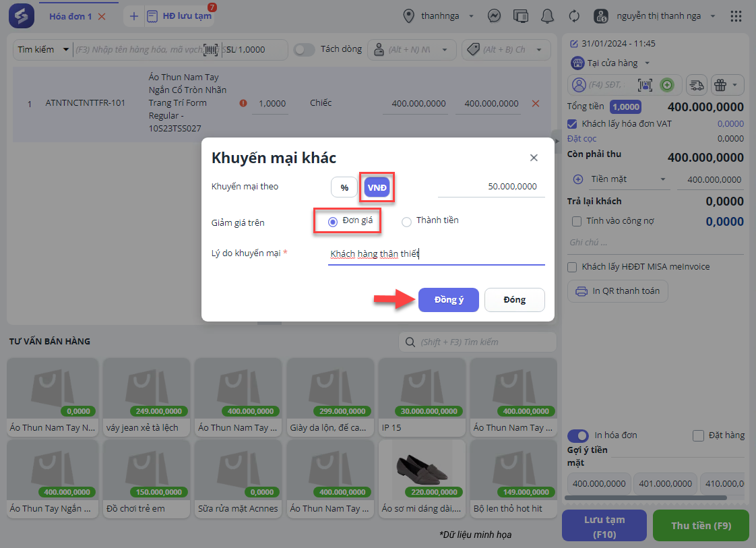The height and width of the screenshot is (548, 756).
Task: Click the Đặt cọc link
Action: (581, 138)
